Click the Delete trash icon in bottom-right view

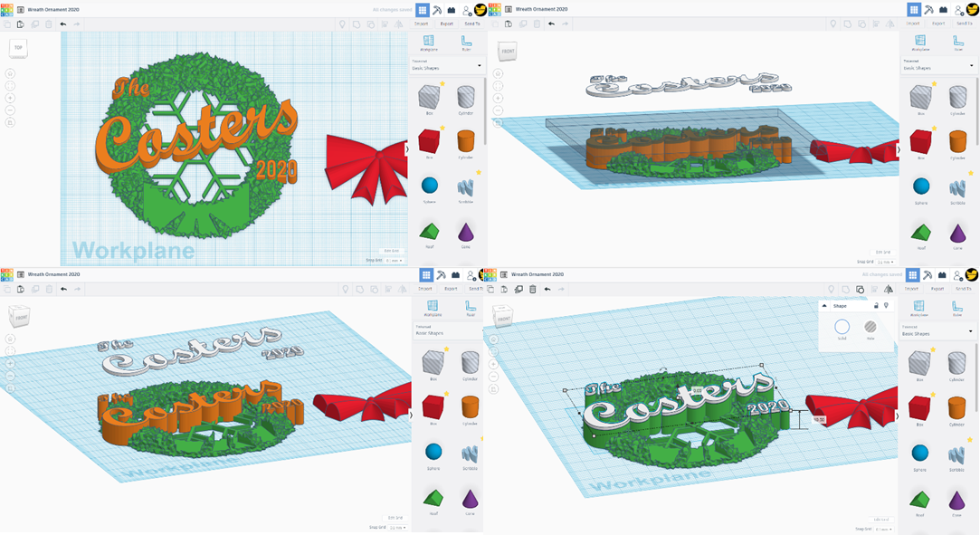coord(532,290)
